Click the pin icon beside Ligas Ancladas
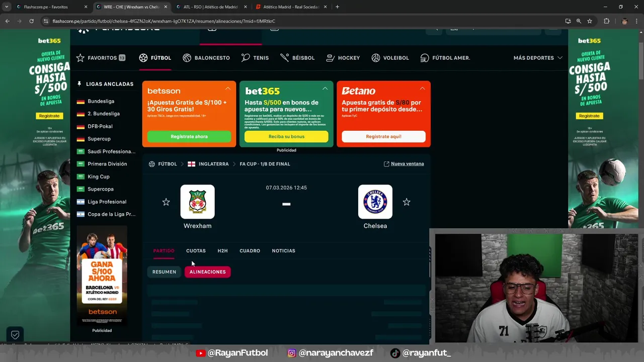Viewport: 644px width, 362px height. [79, 84]
